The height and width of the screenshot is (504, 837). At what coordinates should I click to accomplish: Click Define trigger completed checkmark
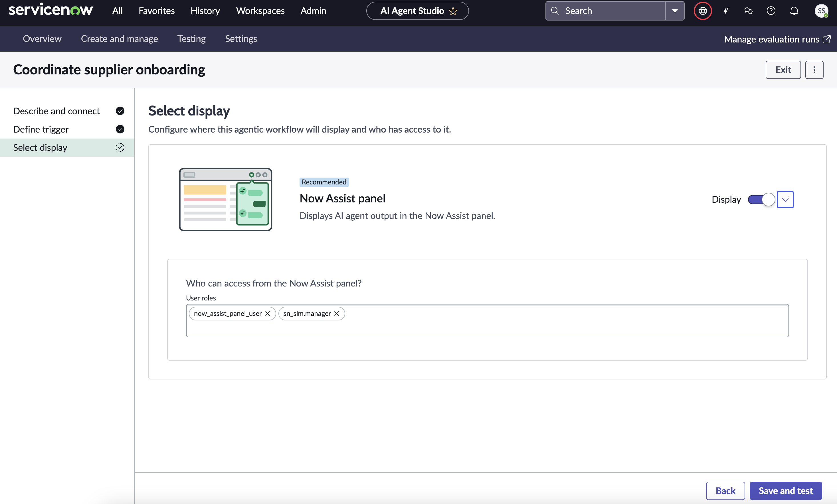click(x=120, y=129)
